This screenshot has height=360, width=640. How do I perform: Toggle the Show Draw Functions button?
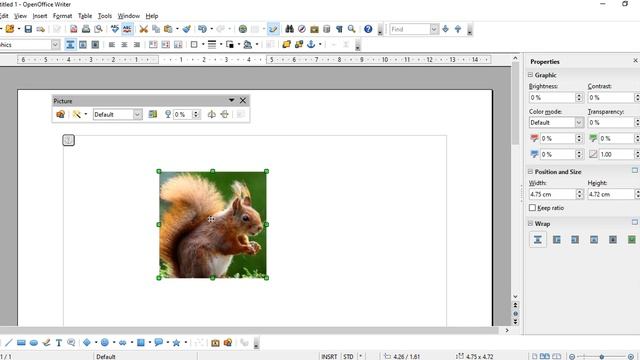(273, 29)
